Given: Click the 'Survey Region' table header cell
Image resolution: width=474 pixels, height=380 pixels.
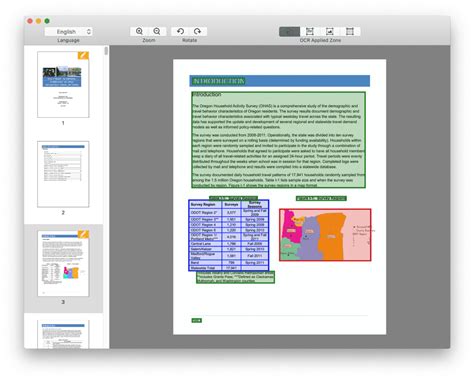Looking at the screenshot, I should point(205,204).
